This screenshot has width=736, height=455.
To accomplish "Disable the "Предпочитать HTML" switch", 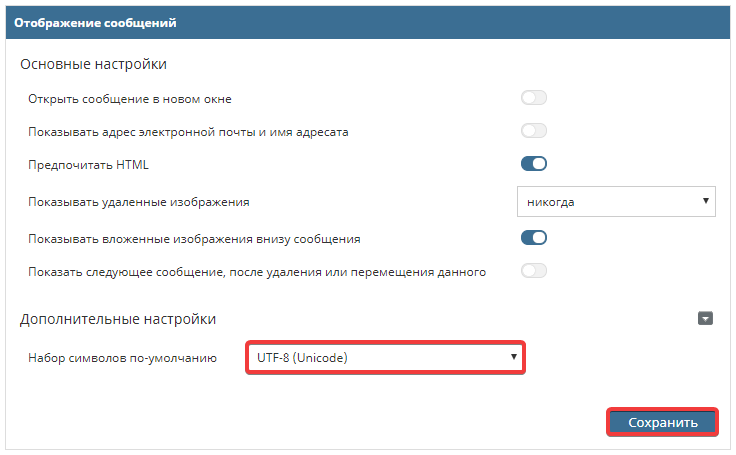I will pyautogui.click(x=534, y=164).
